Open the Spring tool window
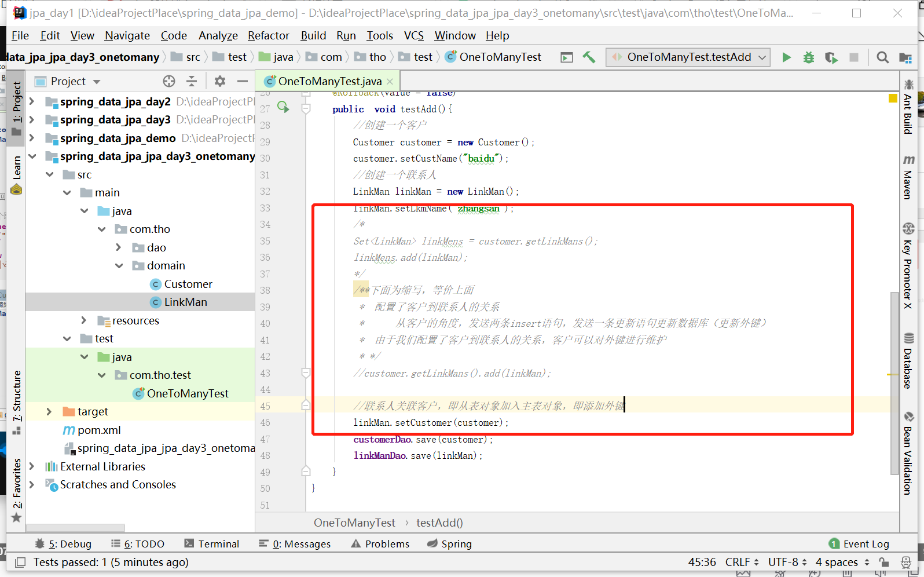 point(449,544)
